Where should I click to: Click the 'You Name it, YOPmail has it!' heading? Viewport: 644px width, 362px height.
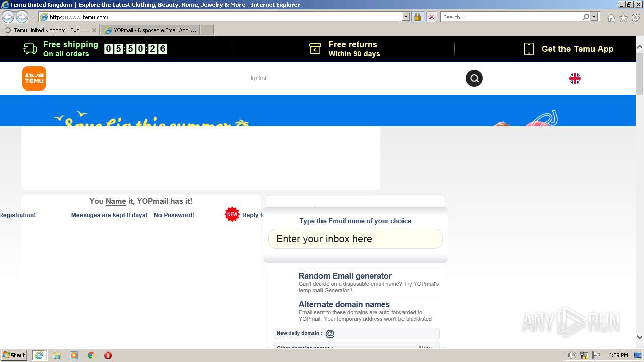(140, 201)
